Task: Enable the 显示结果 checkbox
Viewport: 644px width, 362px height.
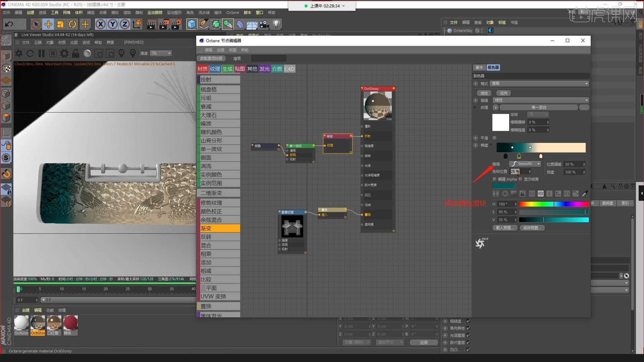Action: coord(520,179)
